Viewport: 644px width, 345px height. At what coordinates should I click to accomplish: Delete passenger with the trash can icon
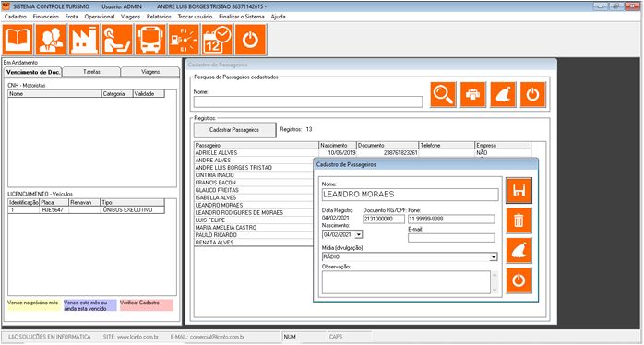(519, 220)
